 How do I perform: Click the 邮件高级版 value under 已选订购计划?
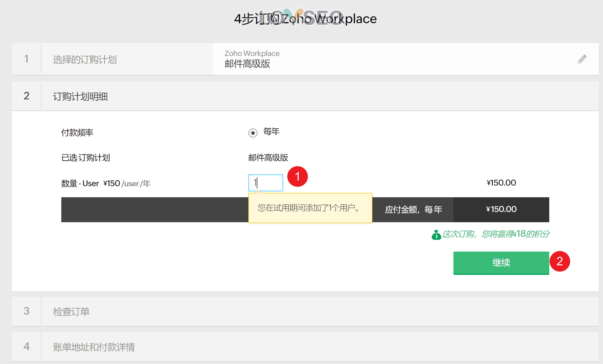268,157
